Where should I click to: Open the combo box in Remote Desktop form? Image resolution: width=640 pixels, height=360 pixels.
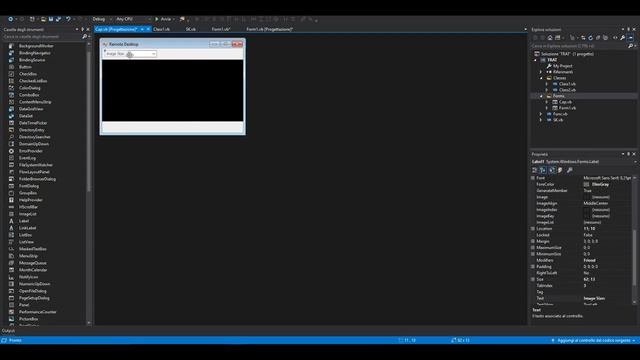153,54
